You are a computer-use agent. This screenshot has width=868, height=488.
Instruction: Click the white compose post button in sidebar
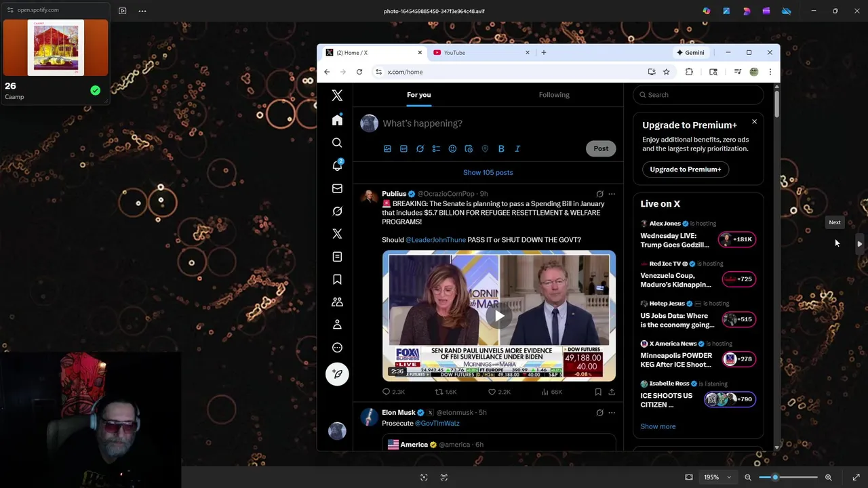[337, 374]
